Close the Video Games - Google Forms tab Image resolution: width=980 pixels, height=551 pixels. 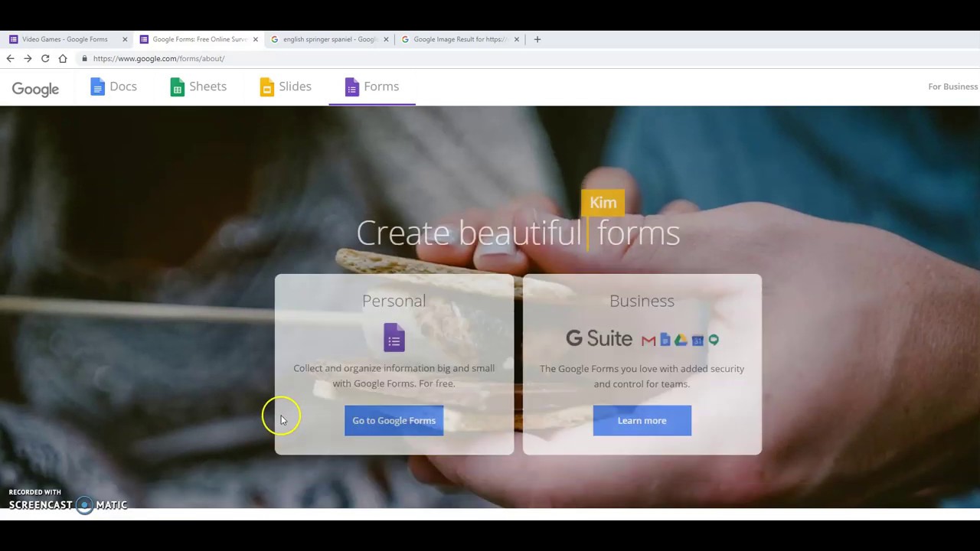[125, 39]
